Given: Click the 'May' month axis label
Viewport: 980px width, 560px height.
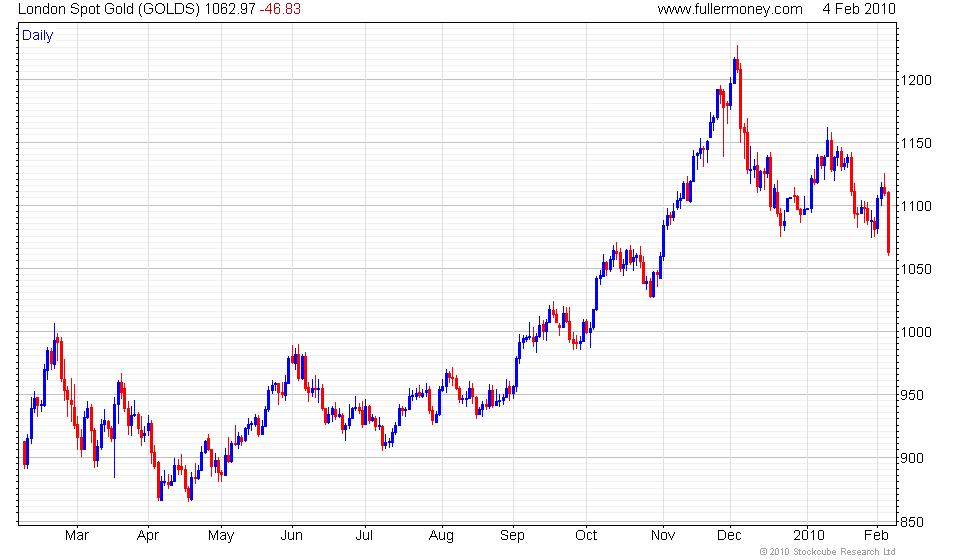Looking at the screenshot, I should pos(221,536).
